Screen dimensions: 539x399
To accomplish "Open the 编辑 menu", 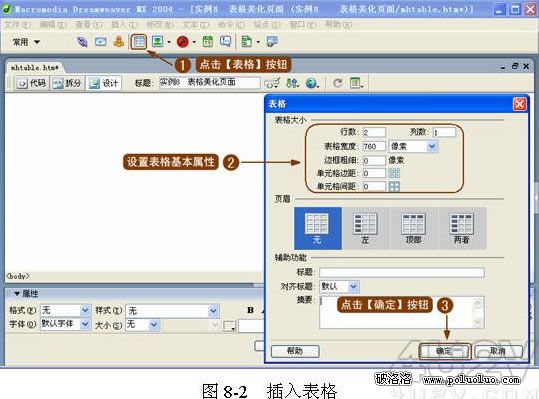I will (53, 24).
